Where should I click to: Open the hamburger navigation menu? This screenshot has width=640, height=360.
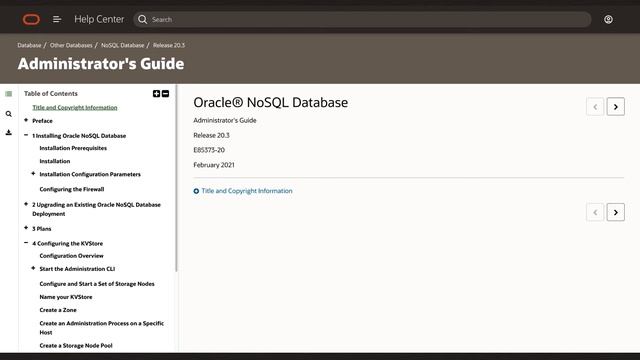pos(57,19)
